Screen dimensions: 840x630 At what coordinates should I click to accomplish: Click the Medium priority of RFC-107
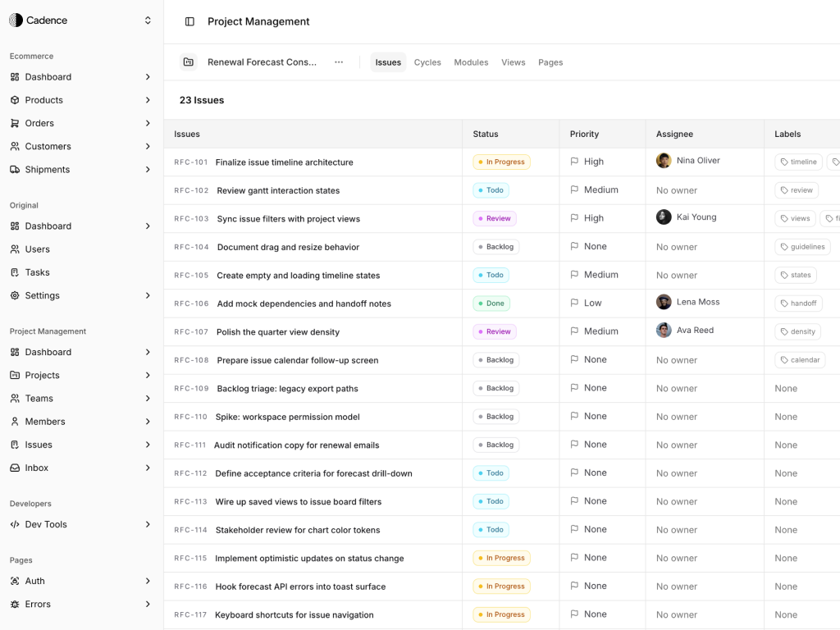594,331
